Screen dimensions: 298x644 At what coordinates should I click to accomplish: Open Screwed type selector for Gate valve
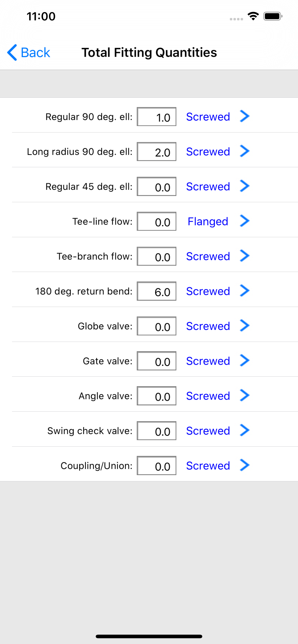pos(208,361)
